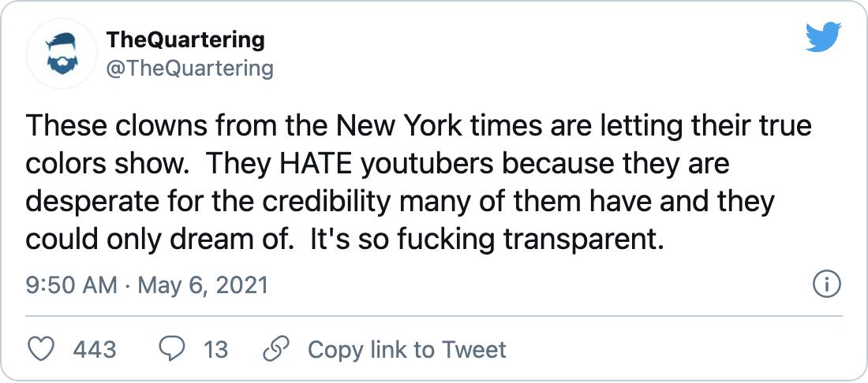Click the 9:50 AM May 6, 2021 timestamp
Image resolution: width=868 pixels, height=383 pixels.
(148, 284)
